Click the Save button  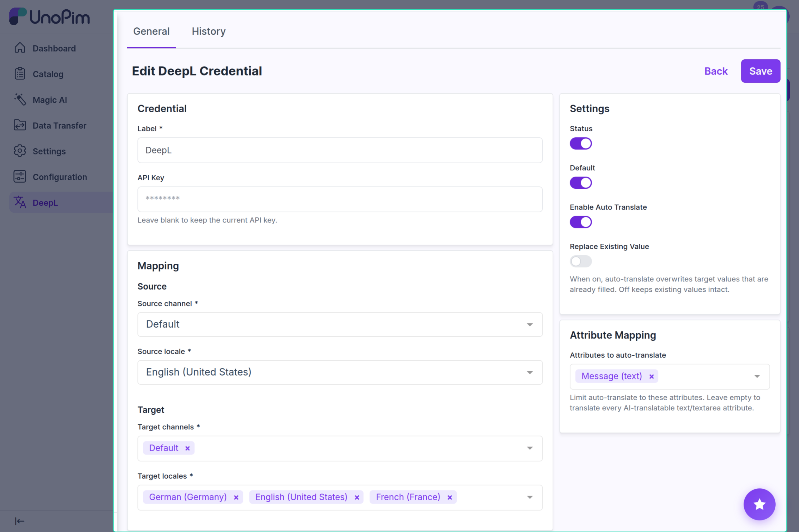760,71
